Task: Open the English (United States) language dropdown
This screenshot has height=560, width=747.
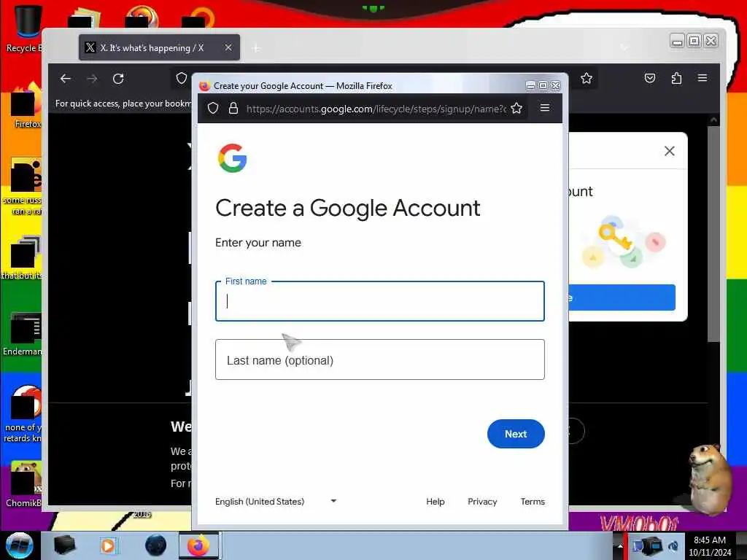Action: (276, 502)
